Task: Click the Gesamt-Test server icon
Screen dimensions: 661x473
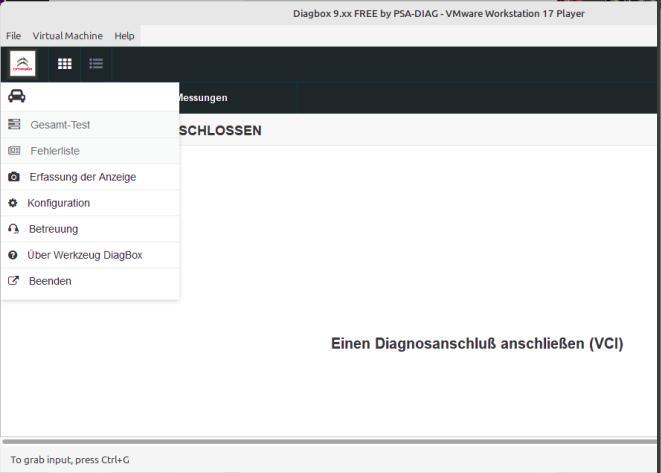Action: pyautogui.click(x=14, y=124)
